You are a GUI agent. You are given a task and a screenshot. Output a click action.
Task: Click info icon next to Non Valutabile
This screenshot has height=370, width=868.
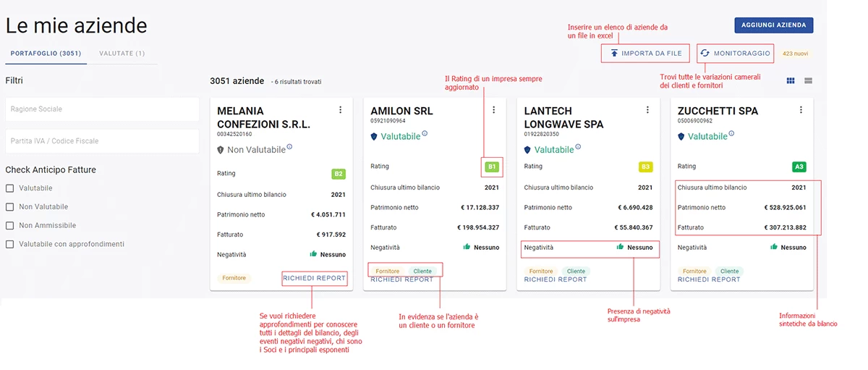289,147
